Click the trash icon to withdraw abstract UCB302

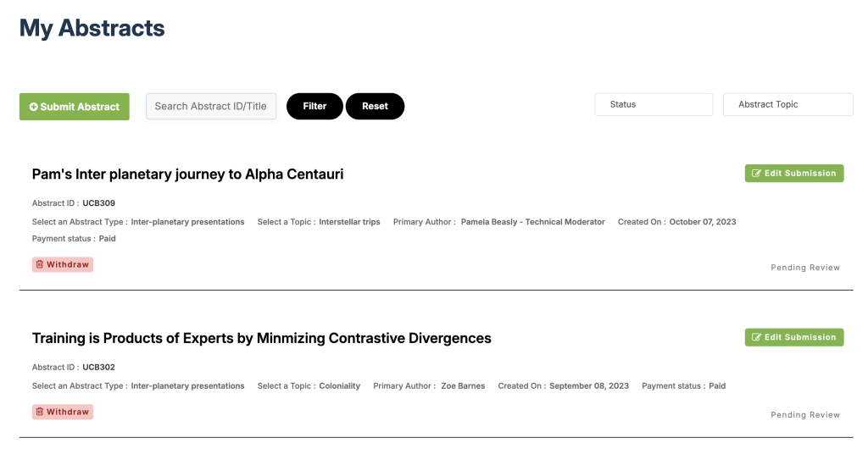(39, 412)
